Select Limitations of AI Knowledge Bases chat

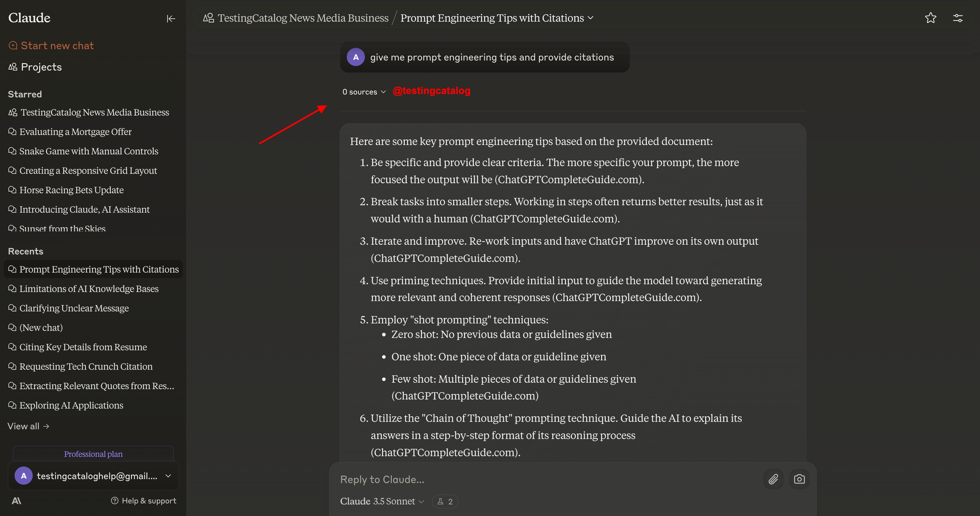click(x=89, y=289)
